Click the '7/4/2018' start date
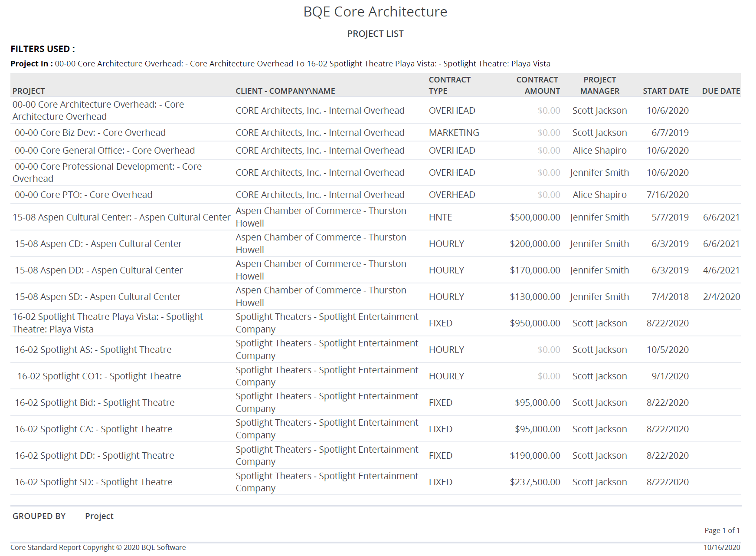 coord(670,297)
